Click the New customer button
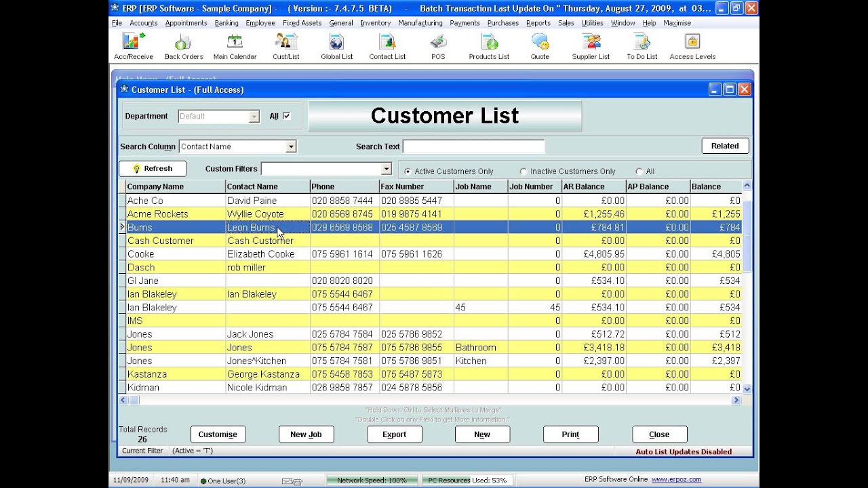868x488 pixels. (482, 434)
